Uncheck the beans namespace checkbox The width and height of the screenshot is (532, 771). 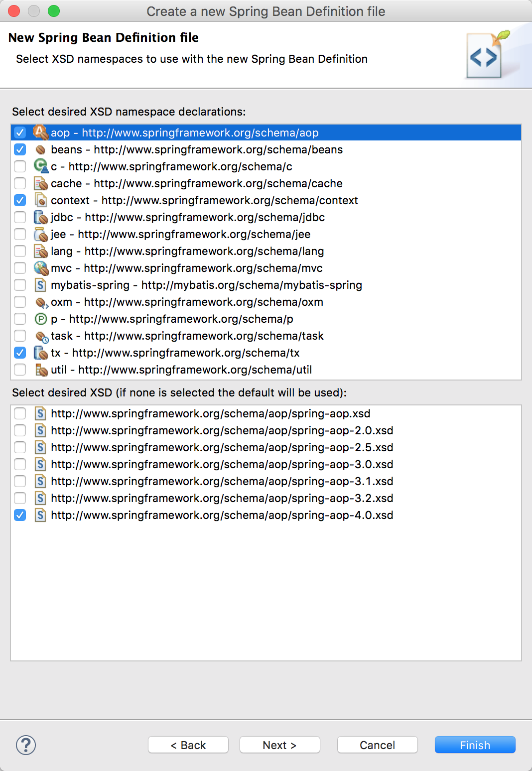click(x=20, y=149)
